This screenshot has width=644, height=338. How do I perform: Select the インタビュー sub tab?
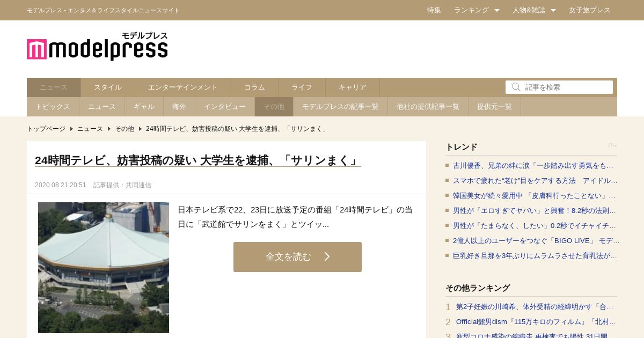tap(225, 107)
